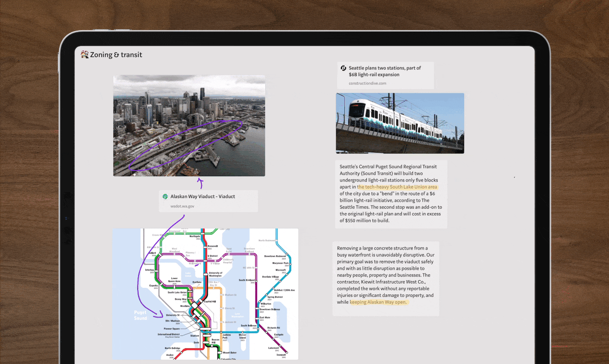This screenshot has width=609, height=364.
Task: Click the wsdot.wa.gov source URL
Action: coord(182,206)
